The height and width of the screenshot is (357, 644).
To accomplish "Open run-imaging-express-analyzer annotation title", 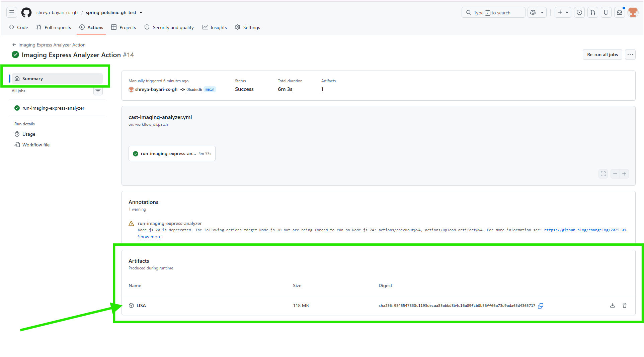I will (170, 223).
